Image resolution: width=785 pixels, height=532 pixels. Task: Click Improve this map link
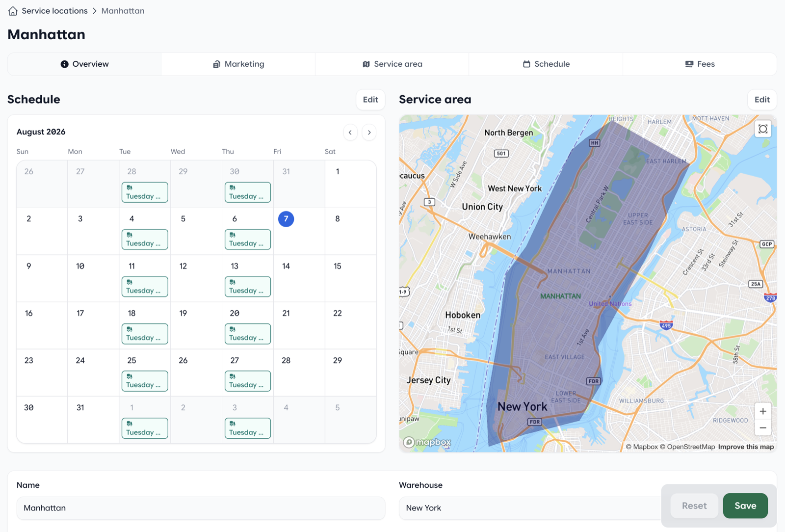tap(746, 447)
